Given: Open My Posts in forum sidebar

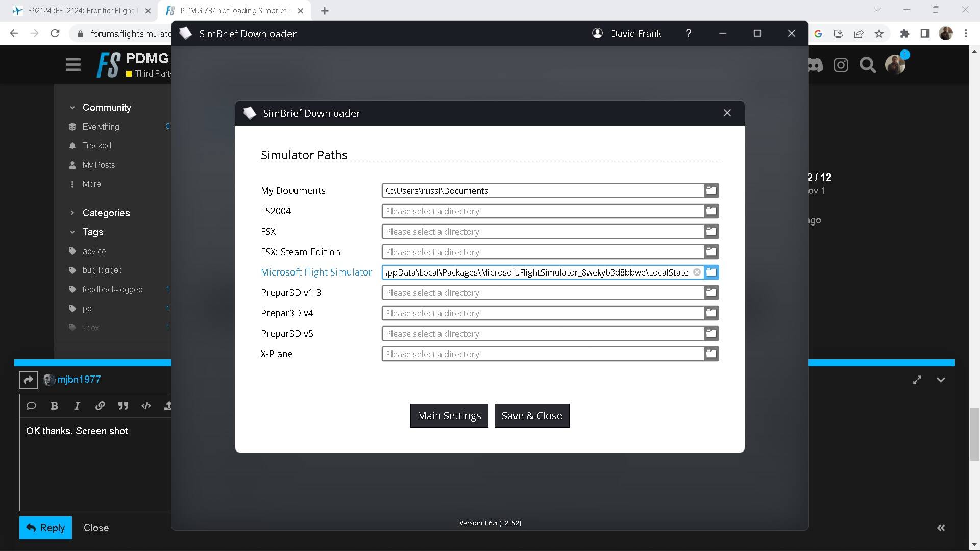Looking at the screenshot, I should [99, 165].
